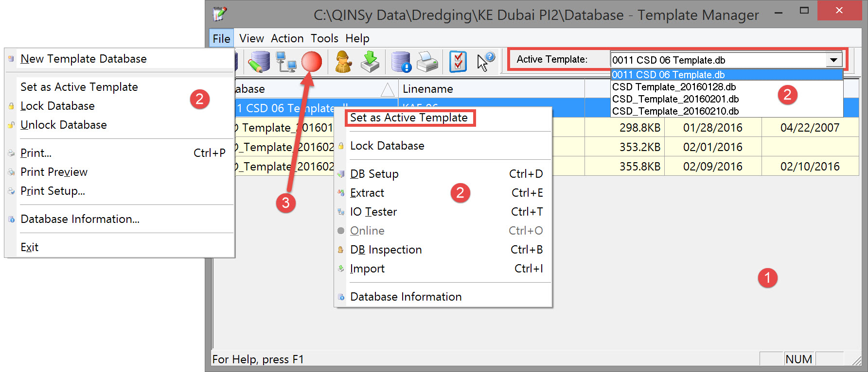Open Print Preview from the File menu
This screenshot has width=868, height=372.
(120, 172)
